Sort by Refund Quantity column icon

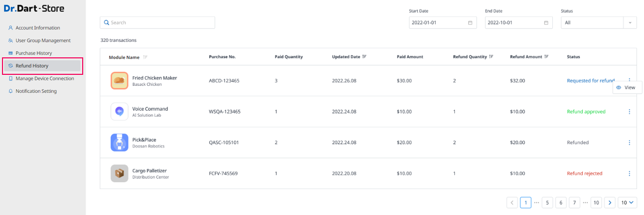click(492, 57)
